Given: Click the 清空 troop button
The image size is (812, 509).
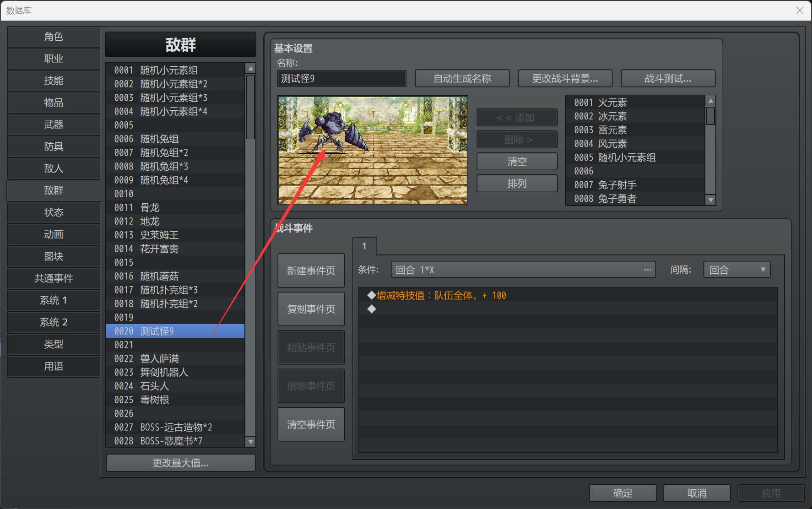Looking at the screenshot, I should [x=517, y=162].
